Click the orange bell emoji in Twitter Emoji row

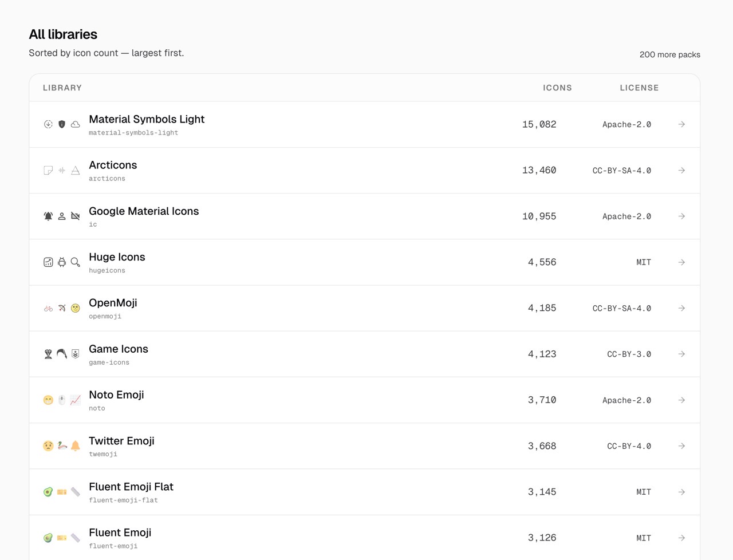(76, 446)
